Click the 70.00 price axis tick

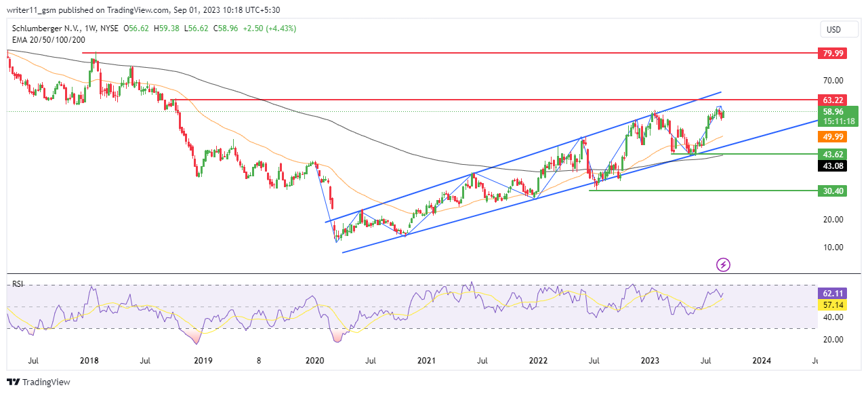coord(833,80)
